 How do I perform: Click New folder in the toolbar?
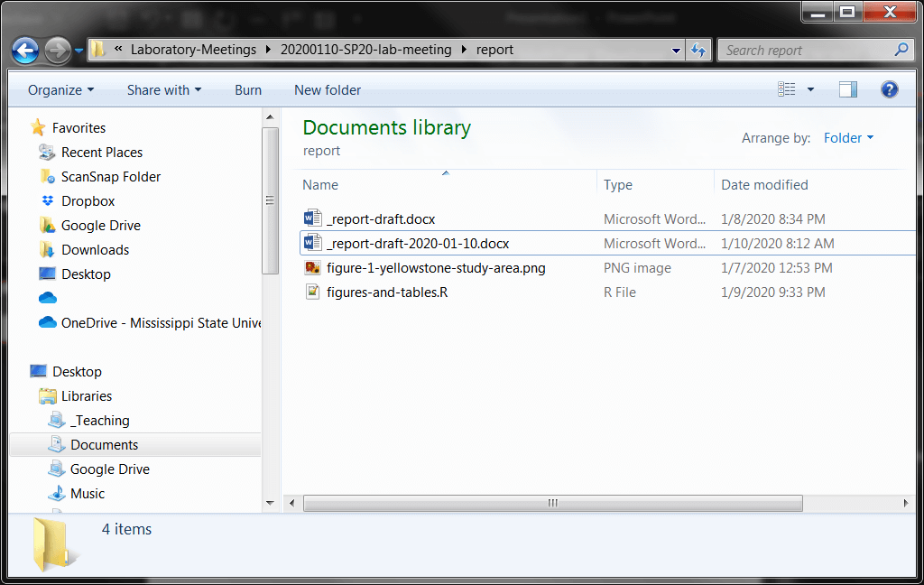pyautogui.click(x=327, y=89)
